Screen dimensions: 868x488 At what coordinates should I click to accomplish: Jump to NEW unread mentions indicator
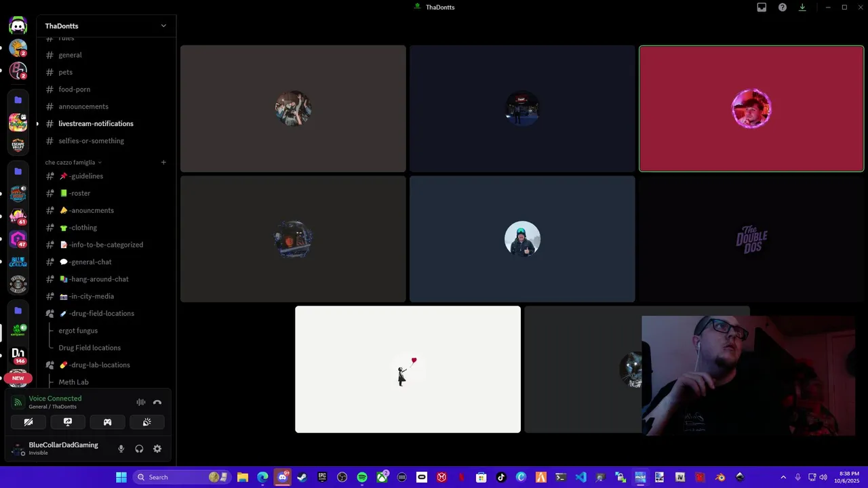tap(18, 378)
